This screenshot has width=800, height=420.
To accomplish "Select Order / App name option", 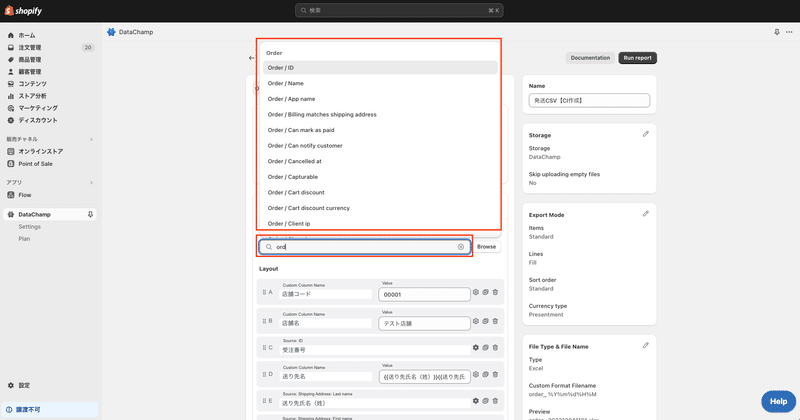I will 380,99.
